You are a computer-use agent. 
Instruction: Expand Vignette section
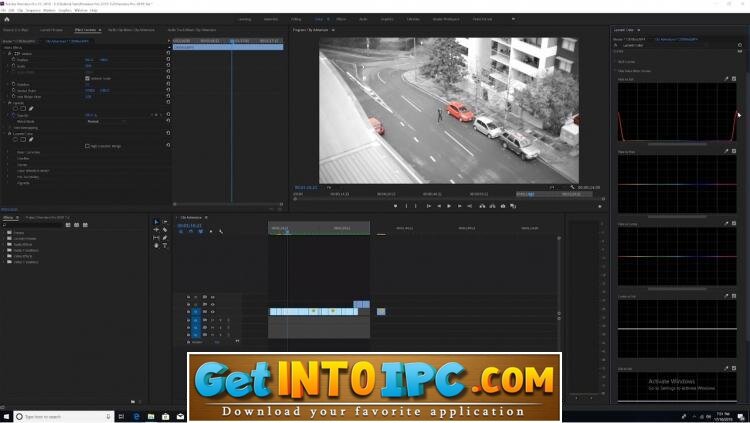click(x=7, y=183)
